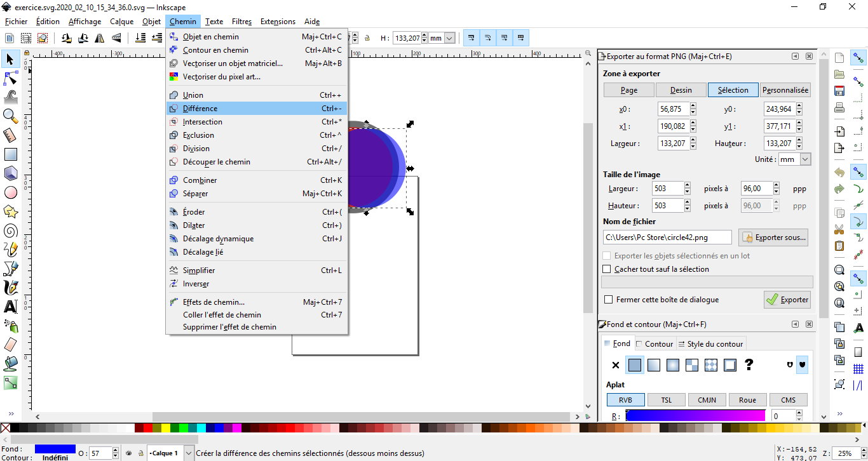Screen dimensions: 868x461
Task: Click the Save document icon
Action: click(x=839, y=90)
